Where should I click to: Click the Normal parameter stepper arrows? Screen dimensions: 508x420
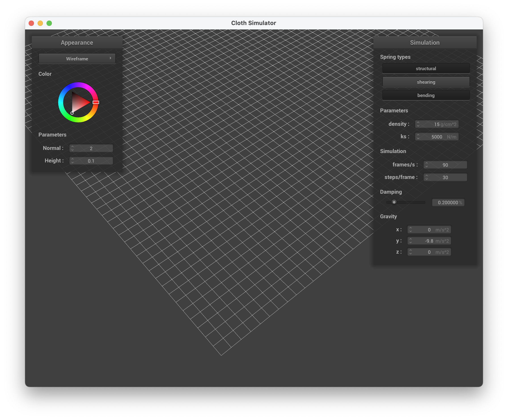72,148
